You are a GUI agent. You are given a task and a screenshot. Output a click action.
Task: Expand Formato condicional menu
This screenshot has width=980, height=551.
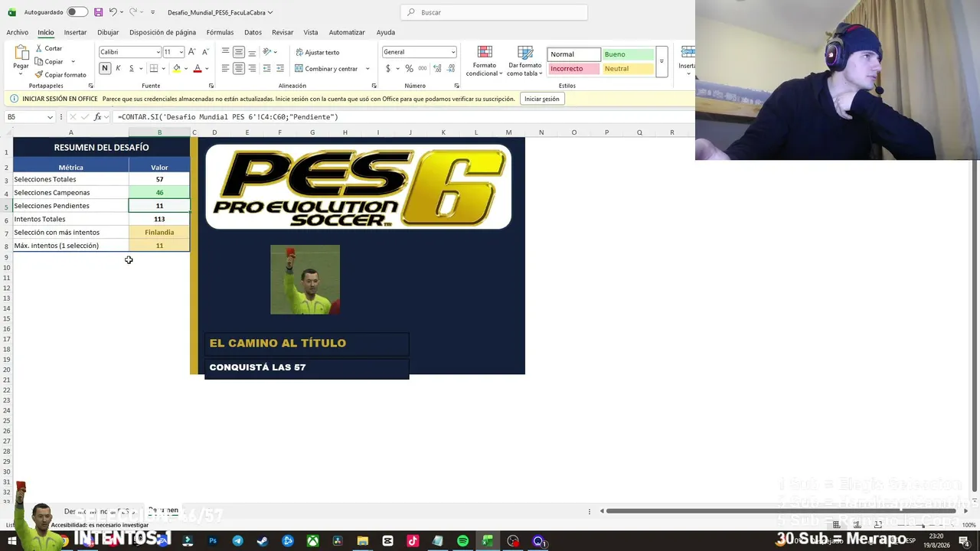coord(484,61)
